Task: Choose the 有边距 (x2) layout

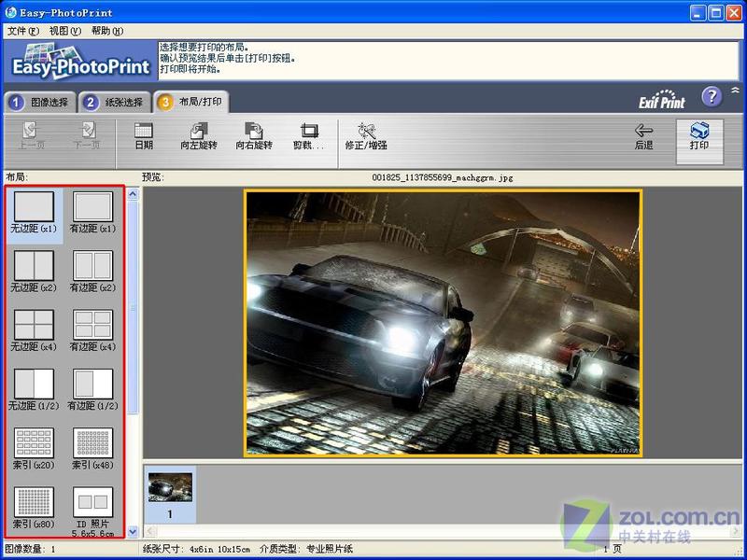Action: click(x=92, y=272)
